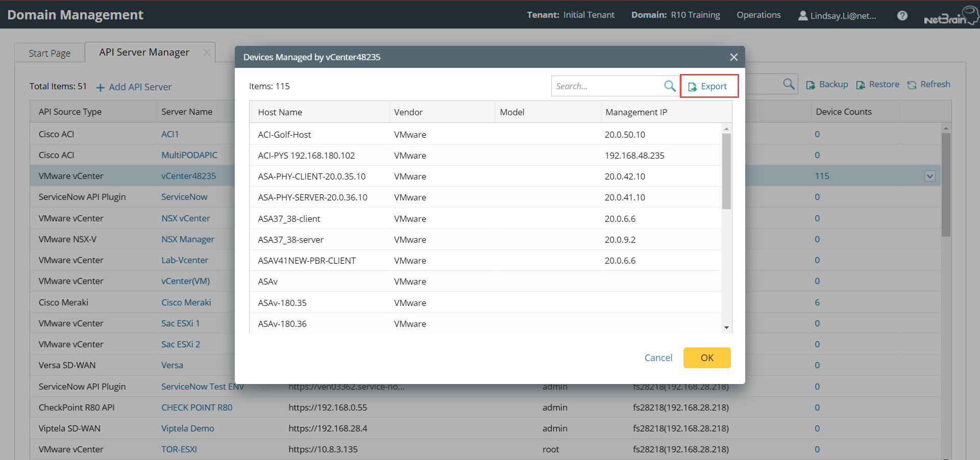Expand the vCenter48235 row dropdown arrow
This screenshot has height=460, width=980.
929,176
